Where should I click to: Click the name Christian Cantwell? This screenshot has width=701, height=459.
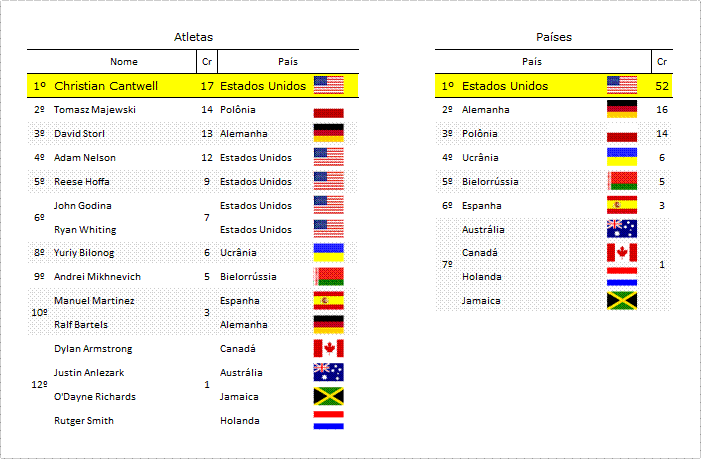[x=106, y=86]
